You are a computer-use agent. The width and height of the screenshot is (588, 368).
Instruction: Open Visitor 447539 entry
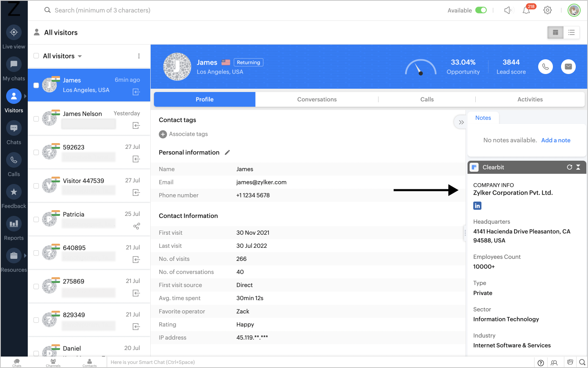pos(89,186)
